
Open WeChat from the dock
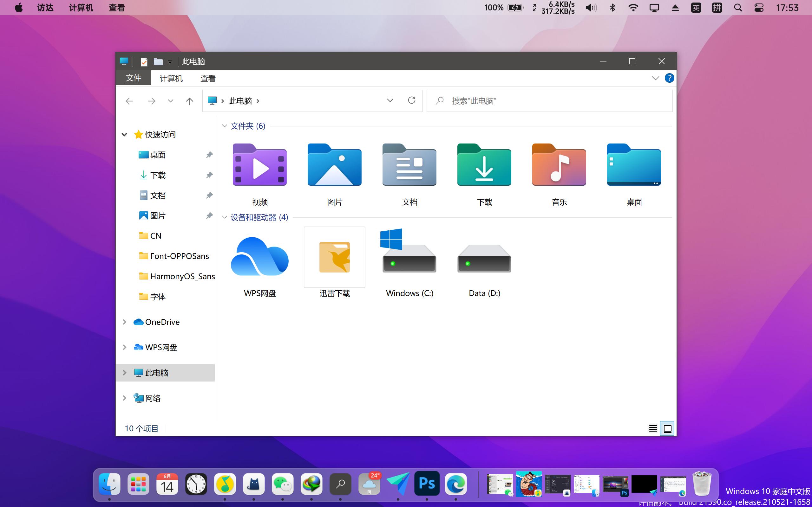(283, 484)
